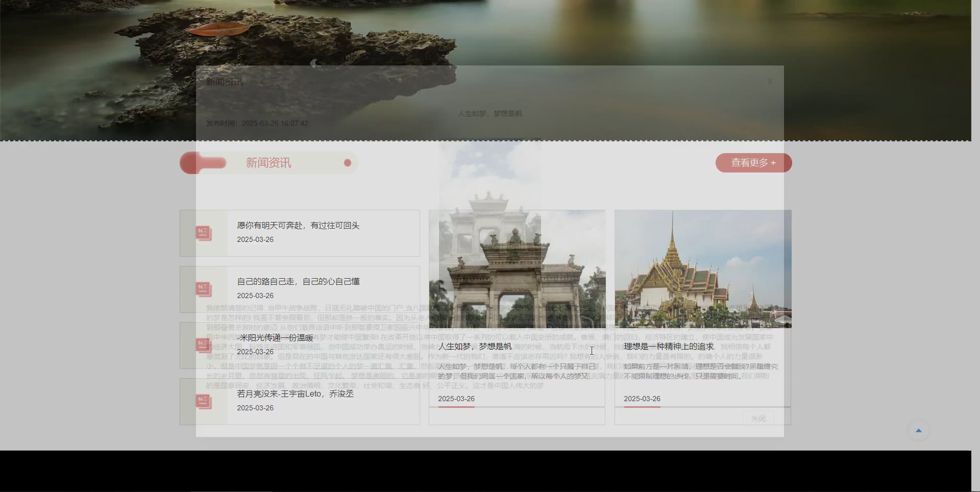Open the article 一米阳光传递一份温暖
980x492 pixels.
275,338
